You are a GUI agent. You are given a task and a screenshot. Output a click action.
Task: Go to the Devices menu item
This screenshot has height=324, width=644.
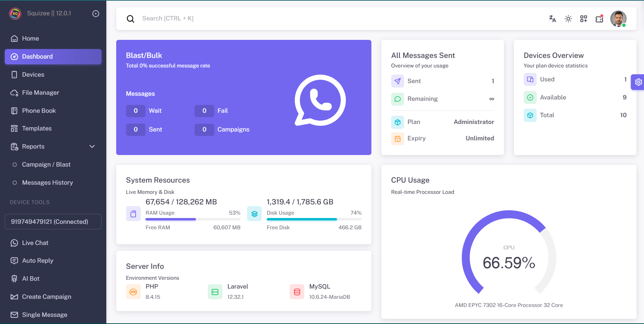pyautogui.click(x=33, y=75)
